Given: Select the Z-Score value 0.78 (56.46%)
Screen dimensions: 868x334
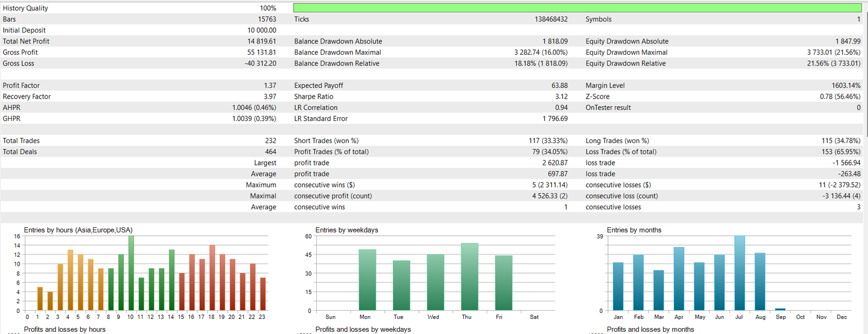Looking at the screenshot, I should coord(840,97).
